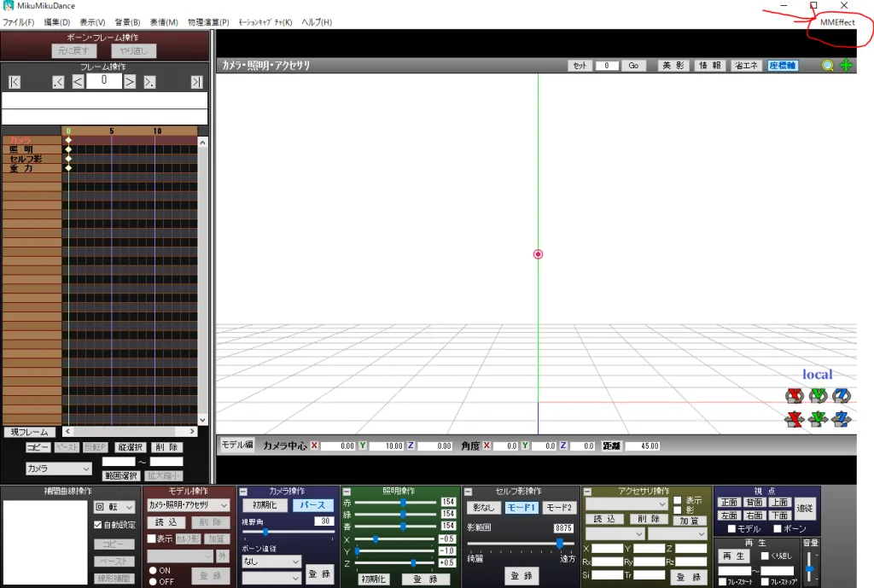Open the ファイル(F) menu
This screenshot has height=588, width=874.
(18, 22)
